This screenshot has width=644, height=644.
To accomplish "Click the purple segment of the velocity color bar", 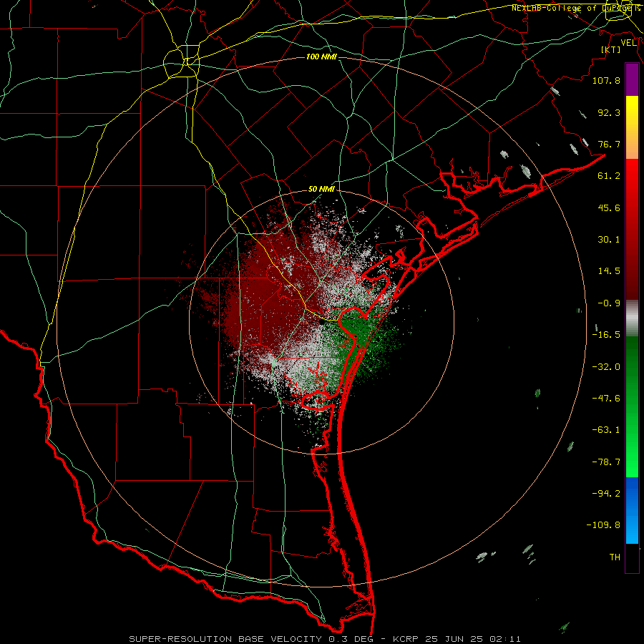I will coord(632,79).
